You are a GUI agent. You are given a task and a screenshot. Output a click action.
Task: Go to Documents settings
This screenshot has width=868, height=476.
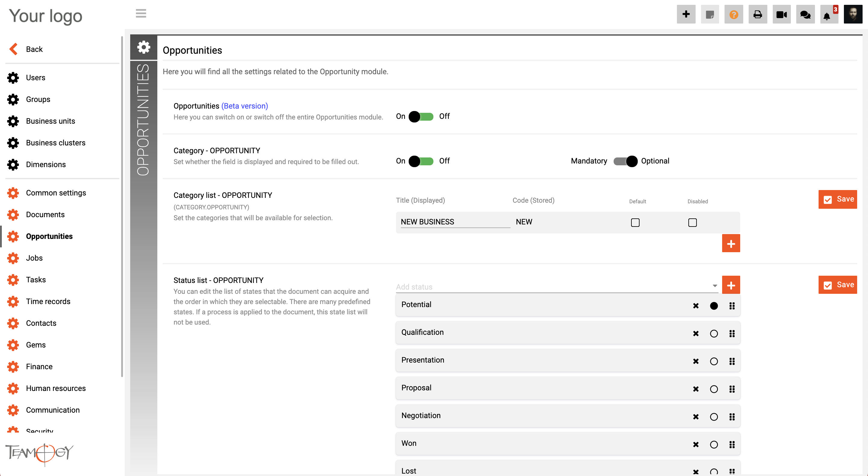[x=45, y=214]
